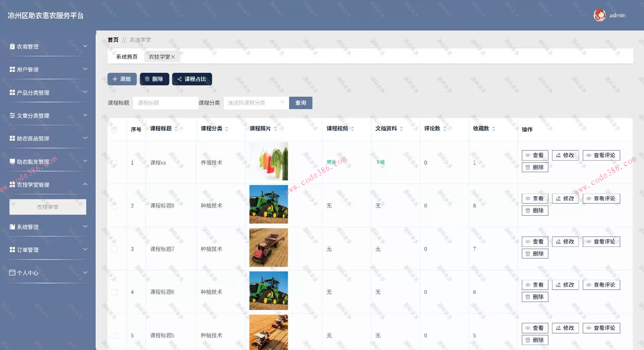
Task: Click the 系统管理 sidebar icon
Action: [12, 227]
